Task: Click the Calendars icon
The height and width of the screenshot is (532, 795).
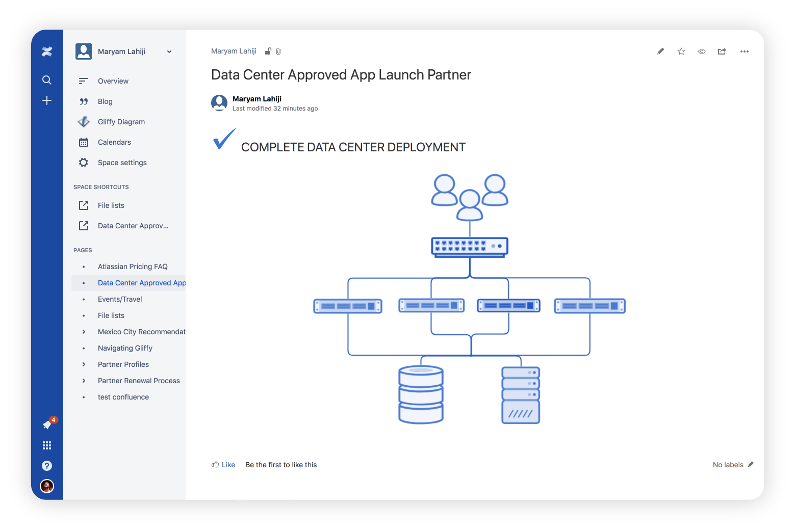Action: (84, 142)
